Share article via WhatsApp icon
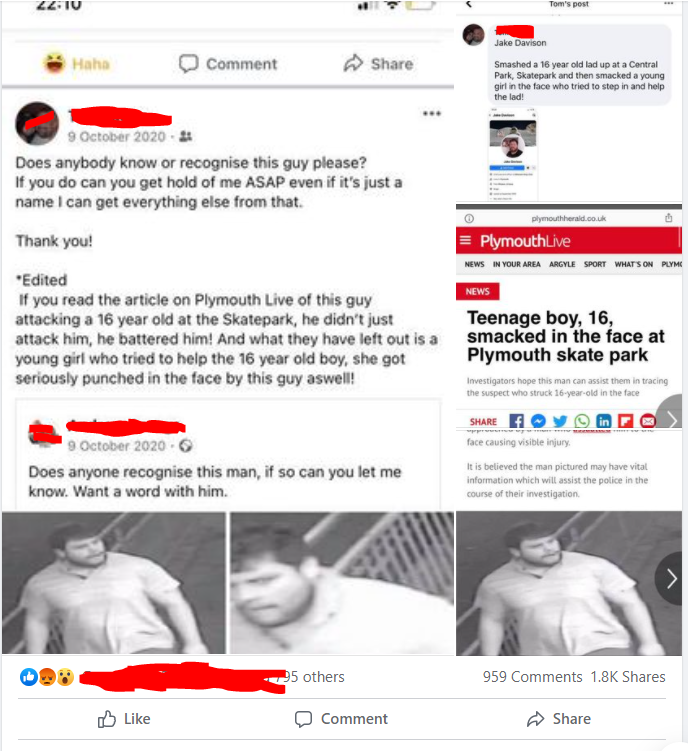The height and width of the screenshot is (751, 688). point(582,421)
